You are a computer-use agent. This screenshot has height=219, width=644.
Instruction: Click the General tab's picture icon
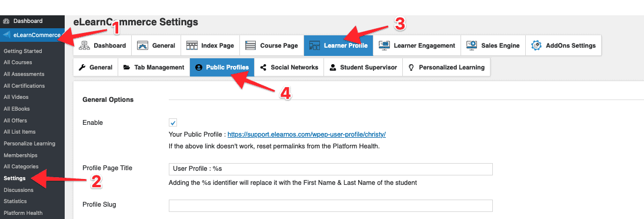click(x=142, y=45)
